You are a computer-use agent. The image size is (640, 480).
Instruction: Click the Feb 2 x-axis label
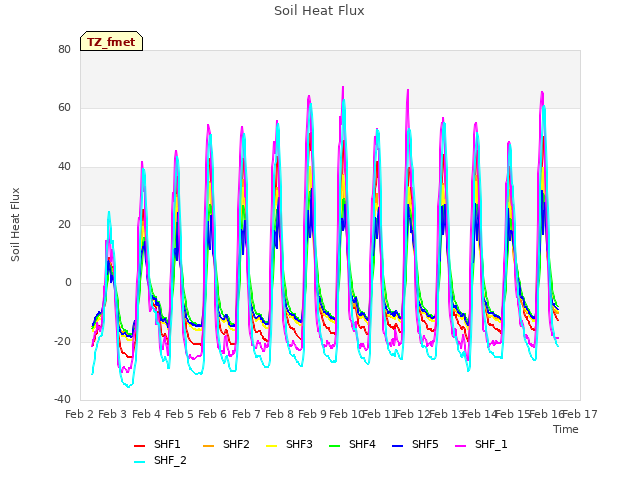click(x=80, y=414)
